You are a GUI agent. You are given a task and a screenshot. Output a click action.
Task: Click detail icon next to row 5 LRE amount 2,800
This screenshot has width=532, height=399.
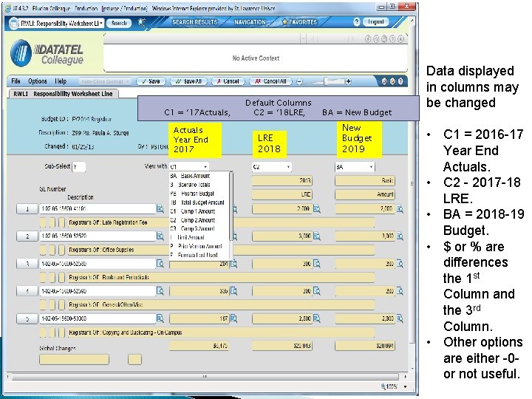[316, 318]
